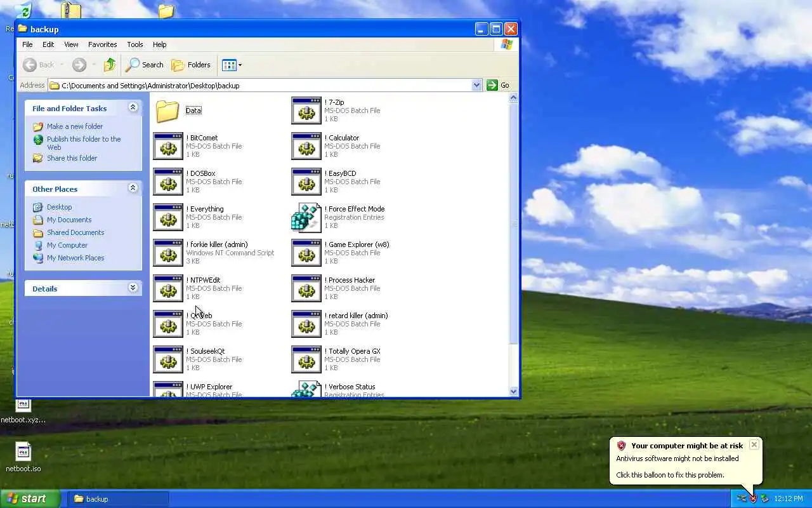Select the ! 7-Zip batch file icon
The image size is (812, 508).
[x=306, y=110]
